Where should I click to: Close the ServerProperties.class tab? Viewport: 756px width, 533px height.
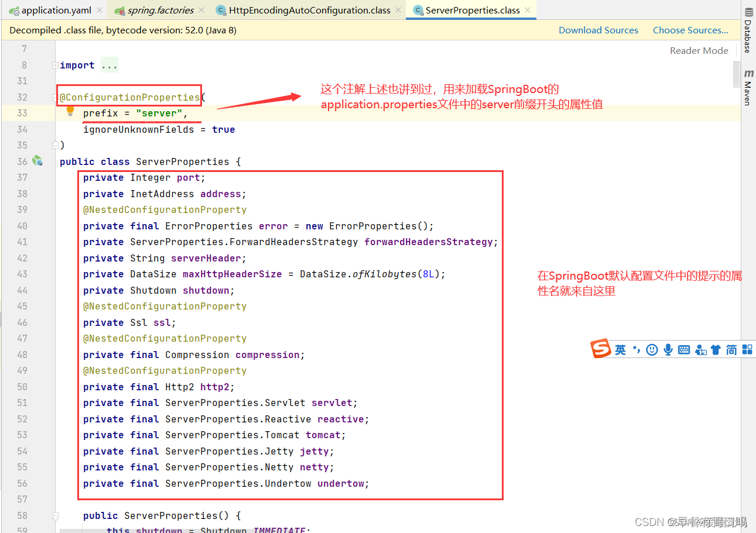click(527, 10)
